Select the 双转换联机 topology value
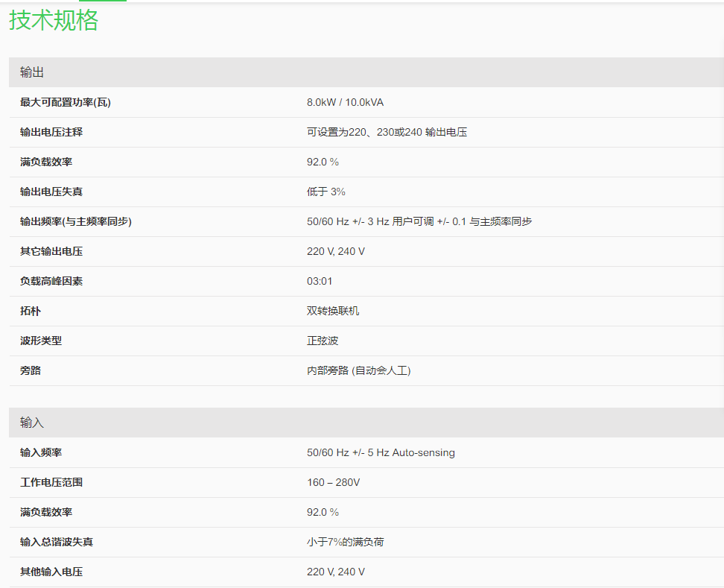Viewport: 724px width, 588px height. tap(333, 311)
